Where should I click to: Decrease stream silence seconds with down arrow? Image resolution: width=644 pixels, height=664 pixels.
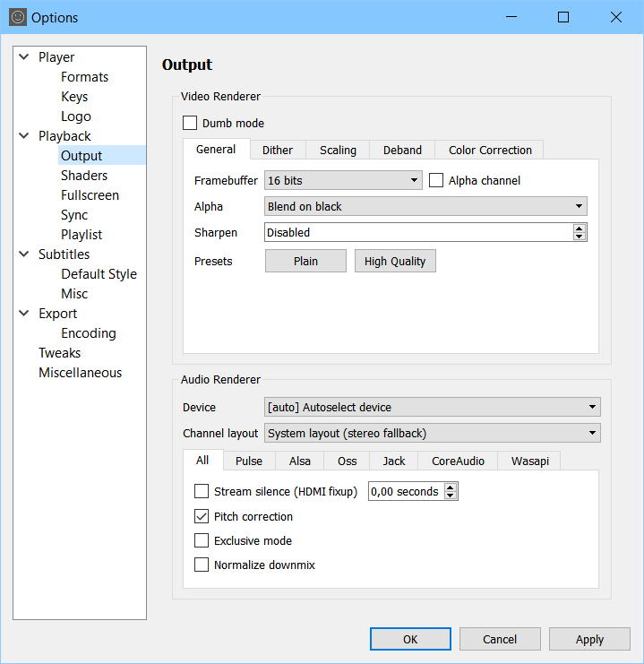click(x=451, y=496)
